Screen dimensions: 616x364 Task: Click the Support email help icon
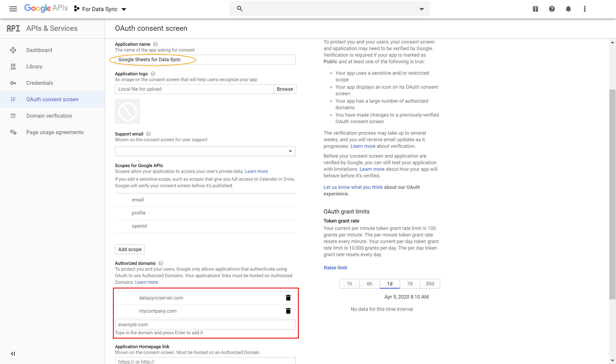[148, 134]
